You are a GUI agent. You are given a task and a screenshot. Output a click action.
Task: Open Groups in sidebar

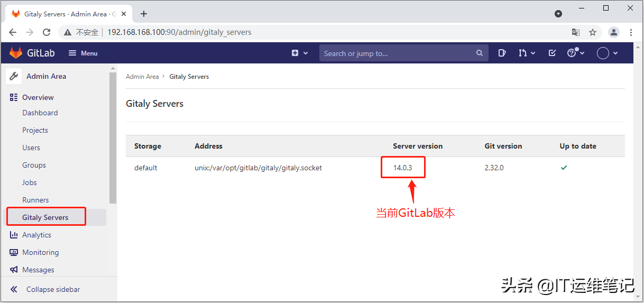coord(34,165)
